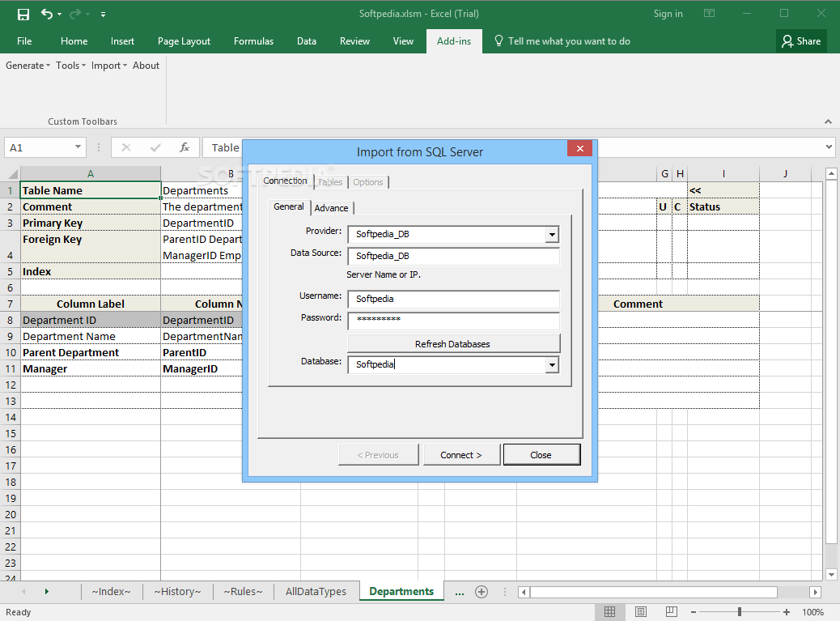Switch to the Advance tab
The image size is (840, 621).
pyautogui.click(x=331, y=208)
